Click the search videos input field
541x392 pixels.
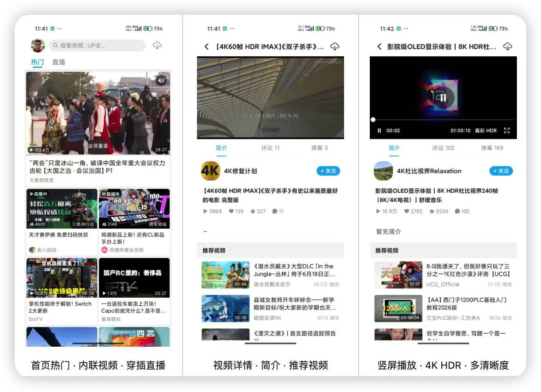pyautogui.click(x=98, y=45)
